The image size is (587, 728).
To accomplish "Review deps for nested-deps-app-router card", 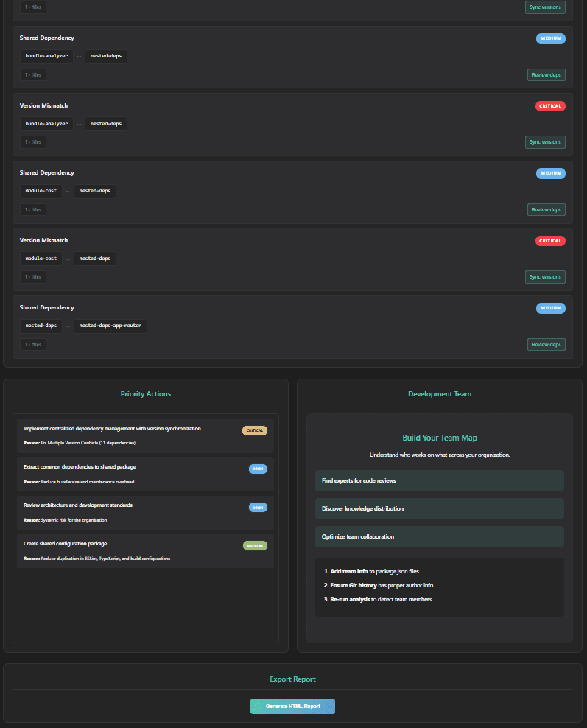I will (x=546, y=345).
